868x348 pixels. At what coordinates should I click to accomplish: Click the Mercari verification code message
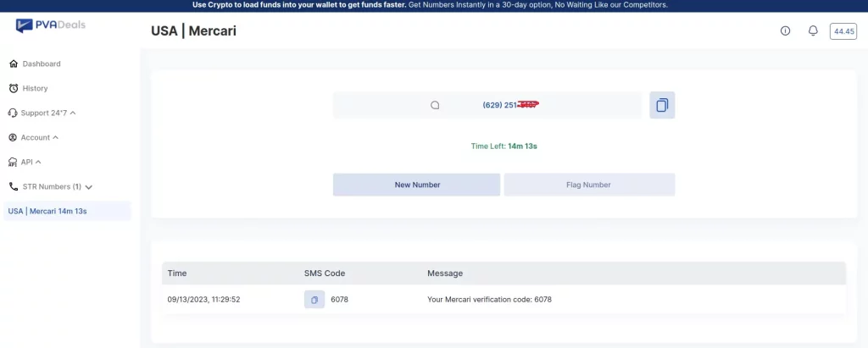coord(489,299)
